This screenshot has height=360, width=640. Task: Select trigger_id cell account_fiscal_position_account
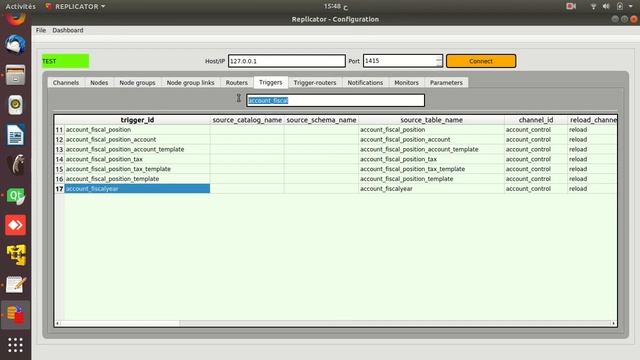[137, 140]
